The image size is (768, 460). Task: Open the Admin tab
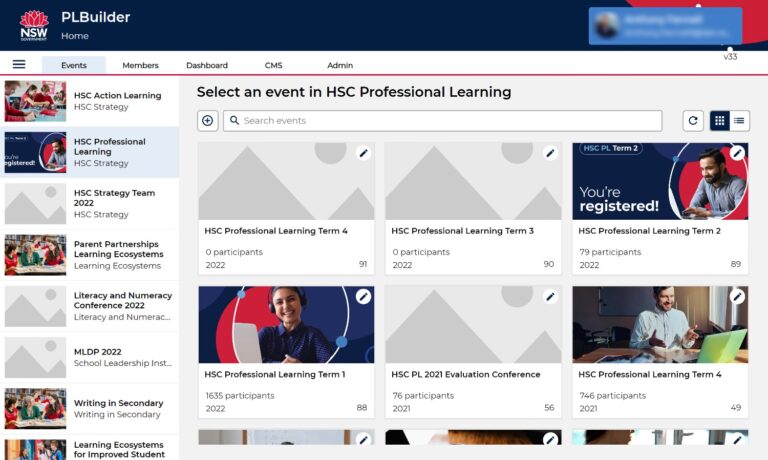(340, 65)
